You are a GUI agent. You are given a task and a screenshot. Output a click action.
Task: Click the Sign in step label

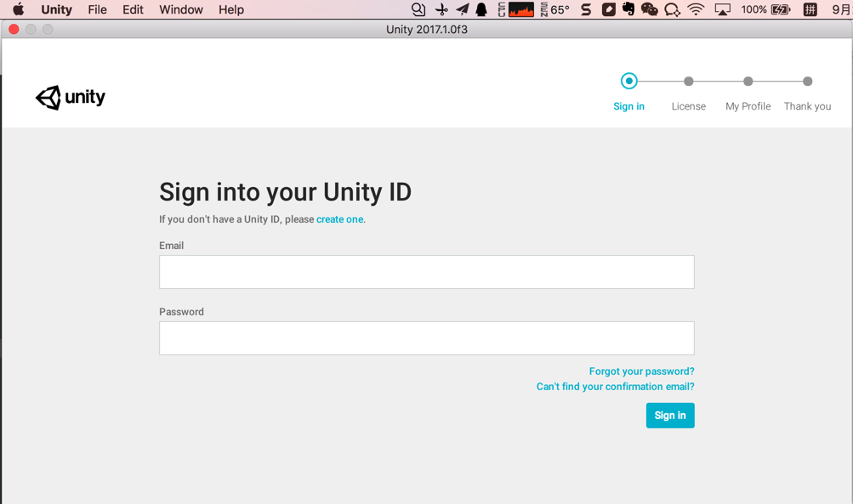pyautogui.click(x=628, y=106)
